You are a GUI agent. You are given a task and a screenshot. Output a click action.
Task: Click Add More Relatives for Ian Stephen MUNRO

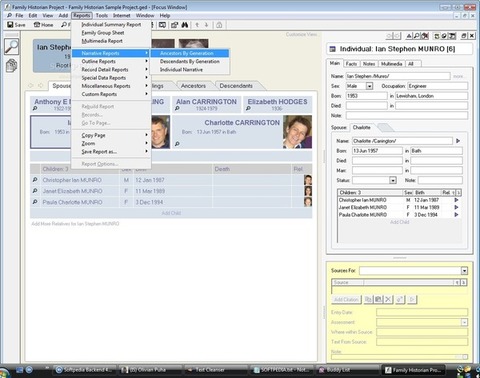pos(75,224)
